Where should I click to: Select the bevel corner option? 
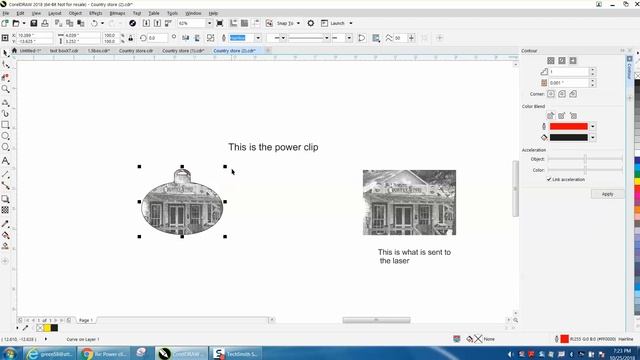click(x=573, y=94)
